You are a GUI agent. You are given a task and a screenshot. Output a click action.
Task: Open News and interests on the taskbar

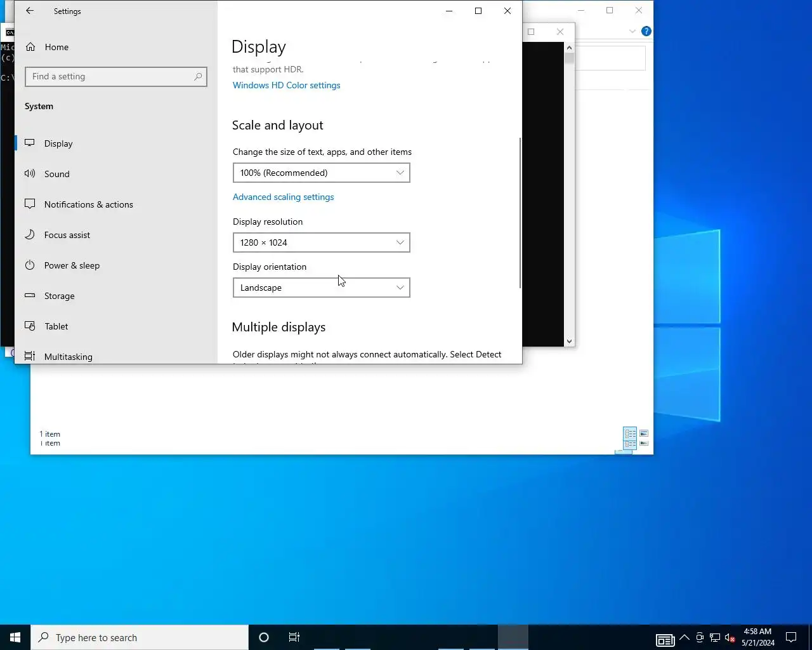665,640
